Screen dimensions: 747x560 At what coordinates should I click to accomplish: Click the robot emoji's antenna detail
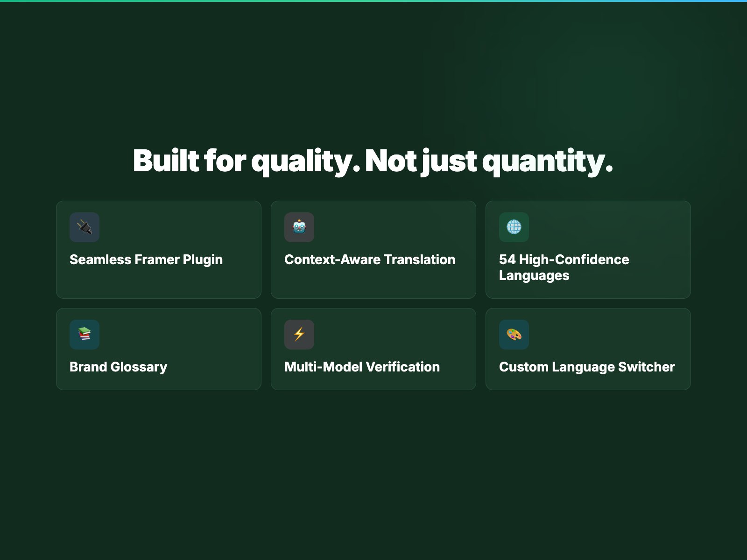click(299, 220)
